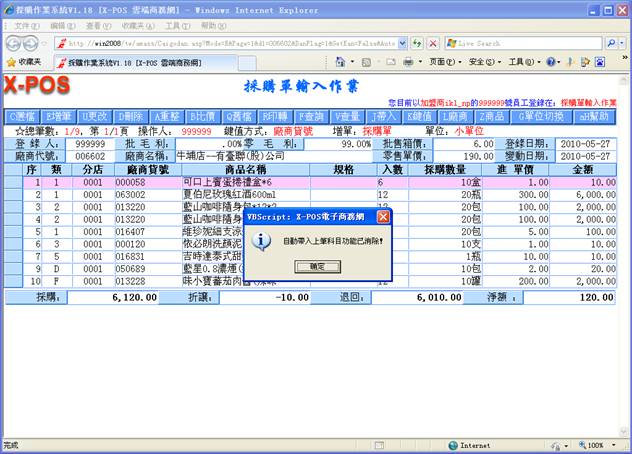
Task: Click the IE forward navigation arrow
Action: (35, 43)
